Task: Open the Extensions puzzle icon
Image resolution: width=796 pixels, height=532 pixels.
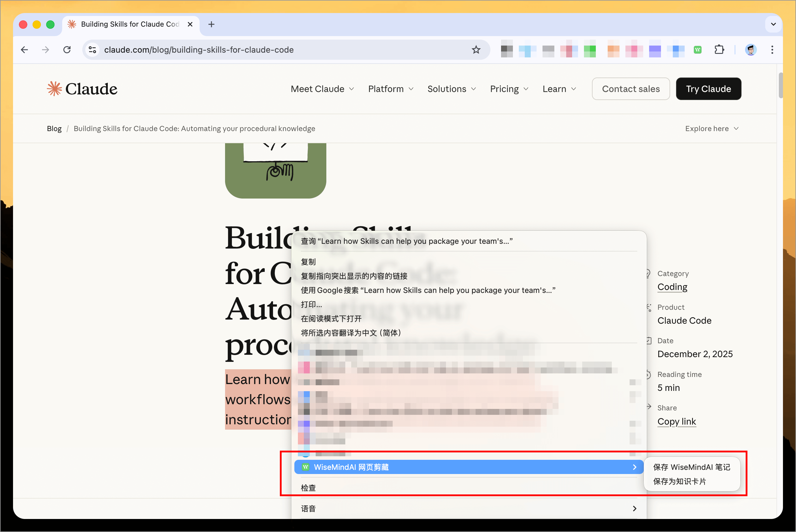Action: tap(719, 50)
